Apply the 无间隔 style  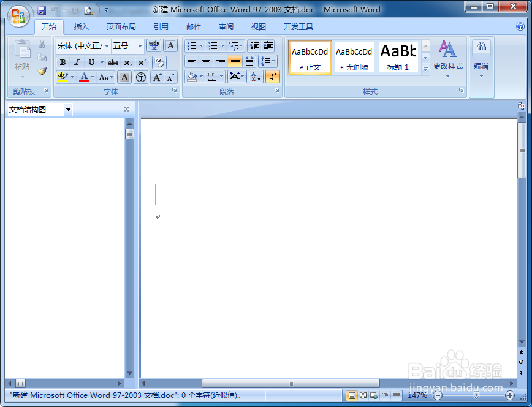point(354,57)
